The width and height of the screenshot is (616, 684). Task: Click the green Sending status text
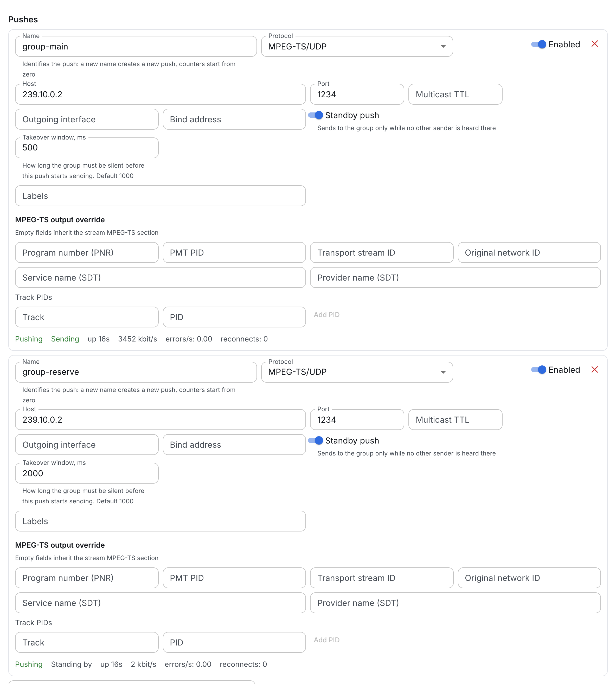65,339
